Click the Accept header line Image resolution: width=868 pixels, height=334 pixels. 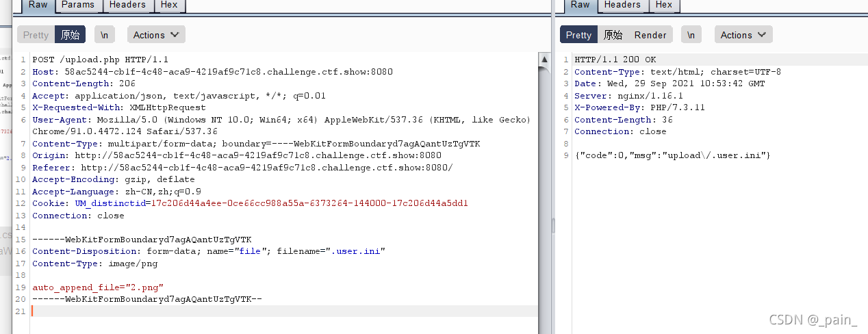[179, 96]
